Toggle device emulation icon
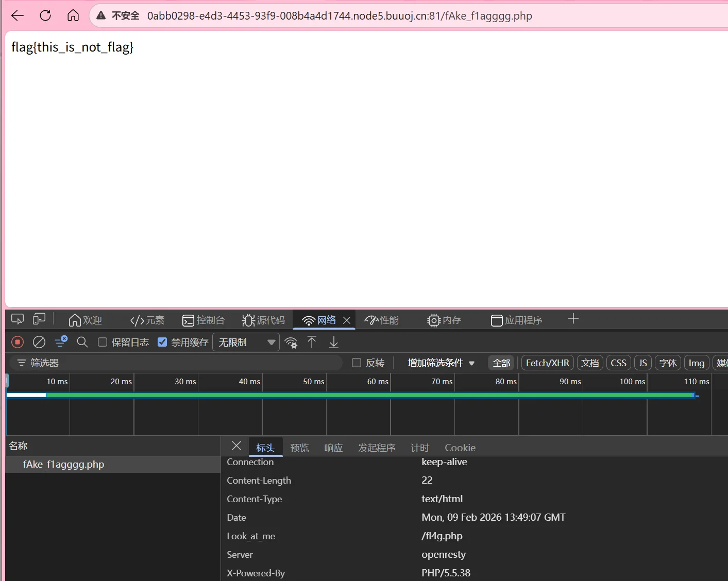 tap(39, 319)
